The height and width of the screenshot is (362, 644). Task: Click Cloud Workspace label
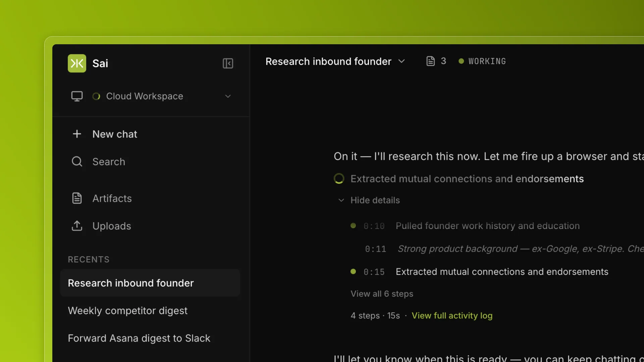coord(145,96)
